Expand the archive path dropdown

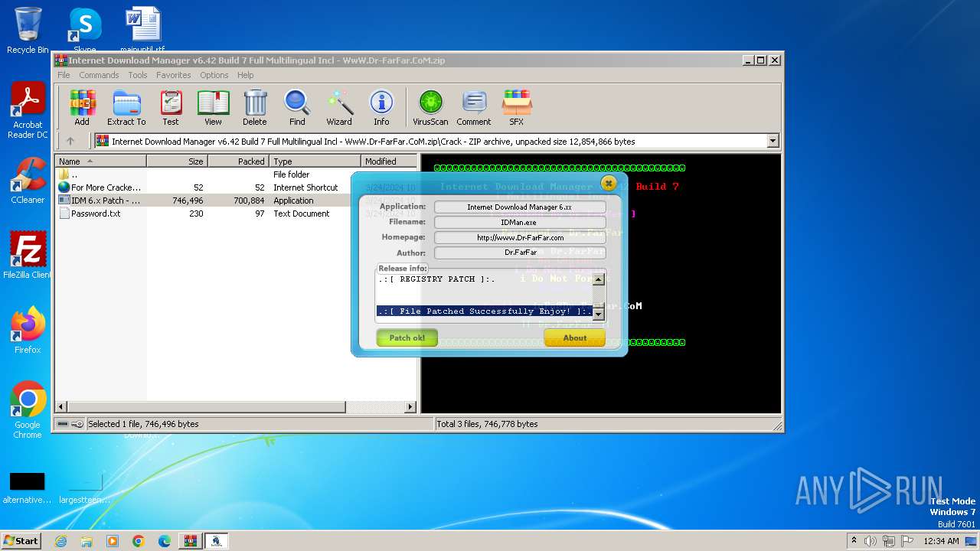(x=773, y=141)
